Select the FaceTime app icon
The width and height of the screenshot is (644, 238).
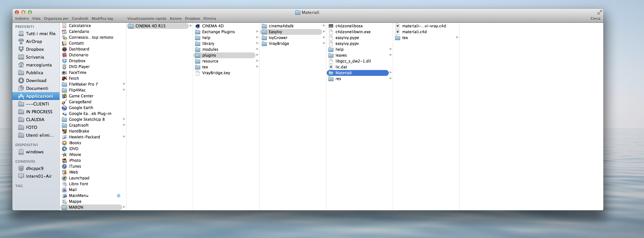[64, 73]
